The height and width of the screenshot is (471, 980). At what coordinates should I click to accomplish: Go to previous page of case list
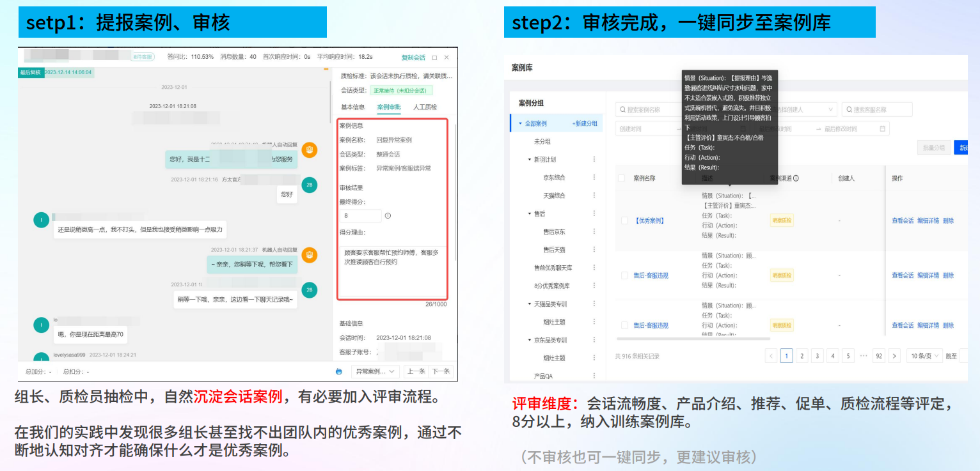(x=771, y=356)
